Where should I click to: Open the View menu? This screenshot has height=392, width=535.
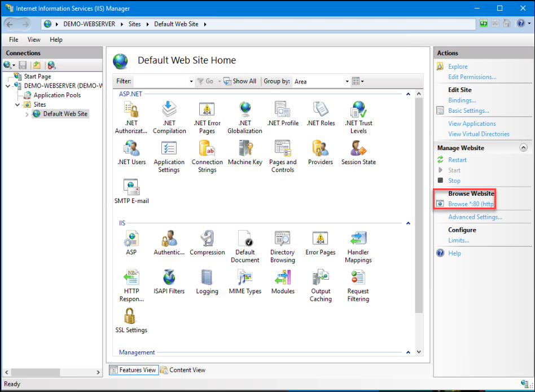pyautogui.click(x=34, y=39)
